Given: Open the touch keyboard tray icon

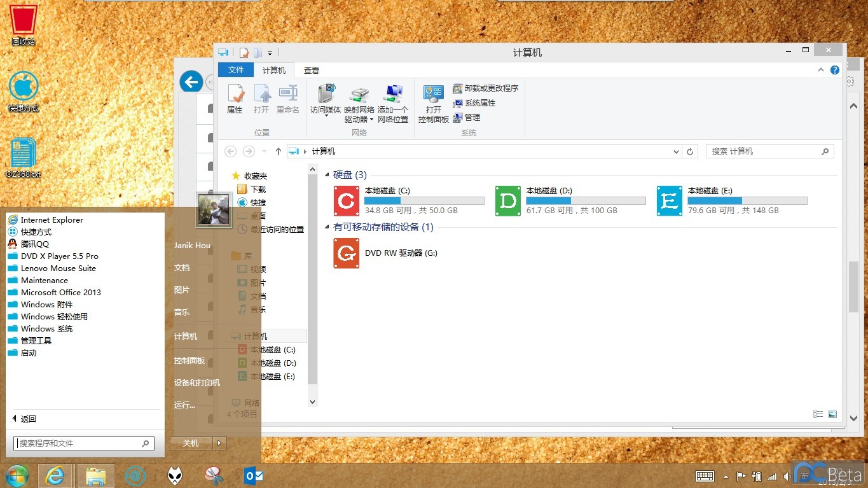Looking at the screenshot, I should [705, 476].
